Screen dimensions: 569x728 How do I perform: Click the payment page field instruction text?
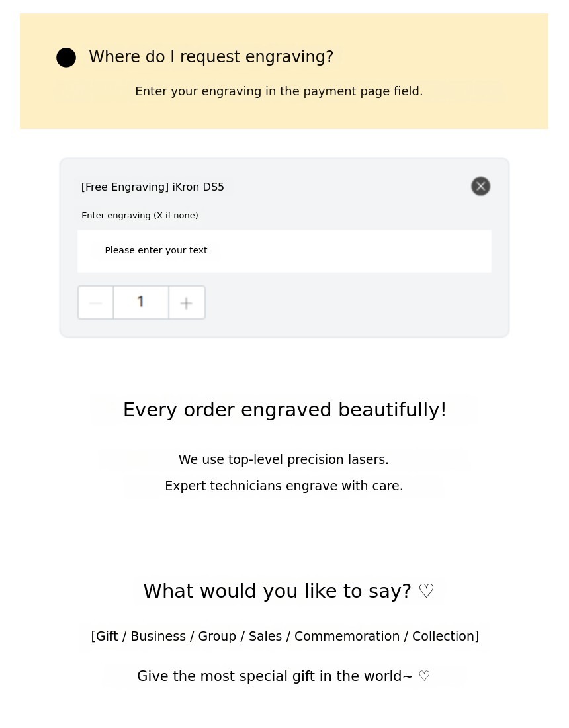coord(279,91)
